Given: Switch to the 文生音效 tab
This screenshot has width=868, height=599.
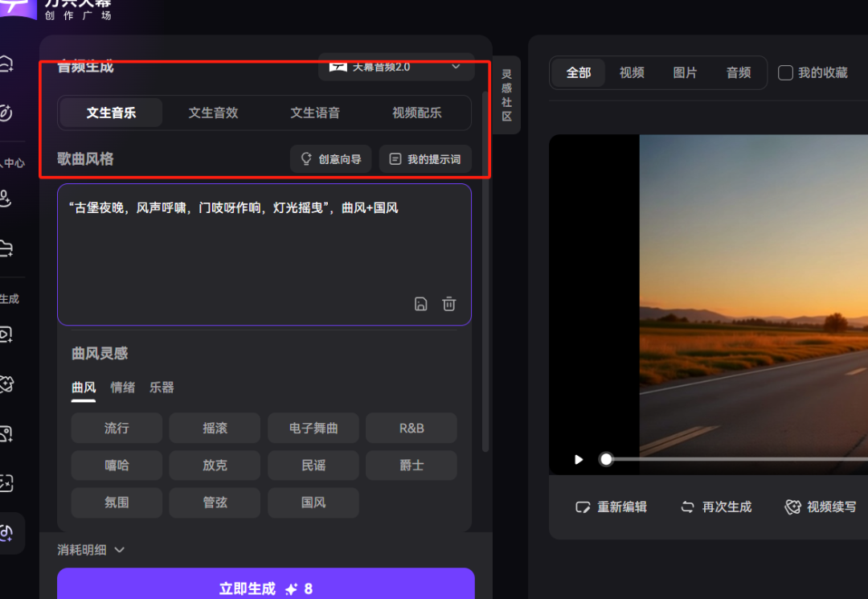Looking at the screenshot, I should coord(213,113).
